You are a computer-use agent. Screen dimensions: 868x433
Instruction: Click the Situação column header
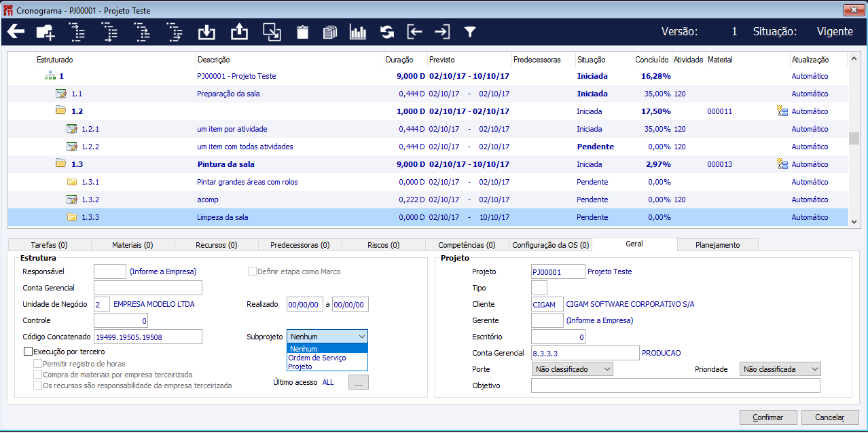[x=591, y=60]
